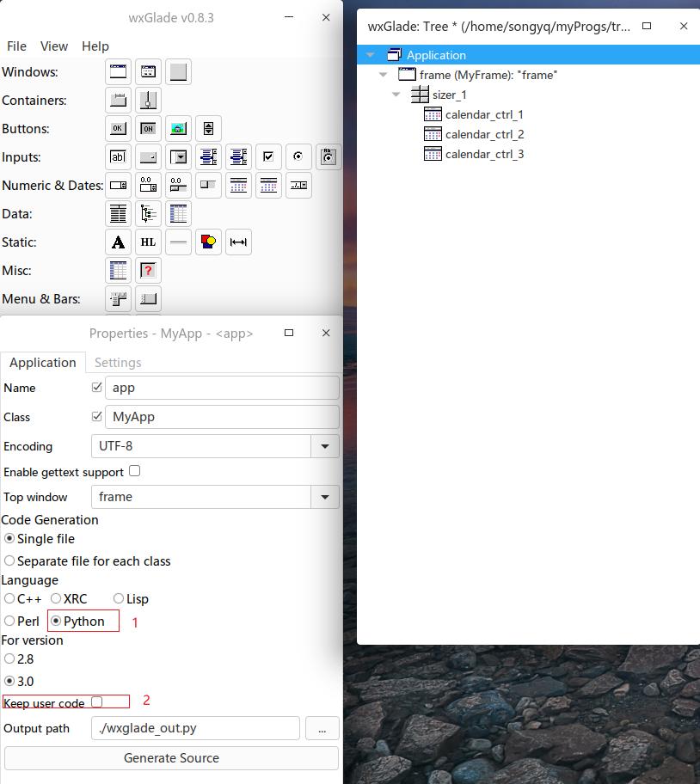Toggle the Name property checkbox

(x=97, y=388)
